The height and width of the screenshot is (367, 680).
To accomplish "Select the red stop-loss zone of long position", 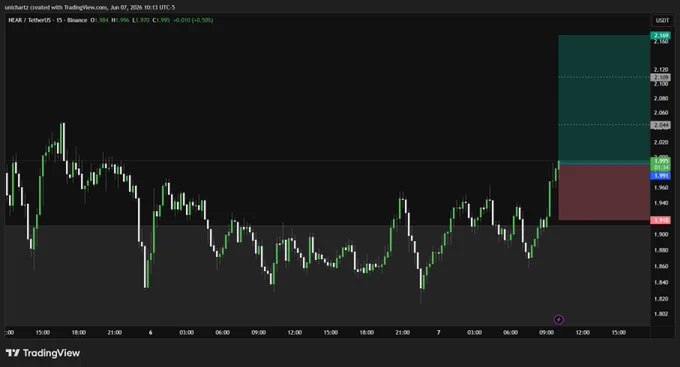I will [x=604, y=192].
